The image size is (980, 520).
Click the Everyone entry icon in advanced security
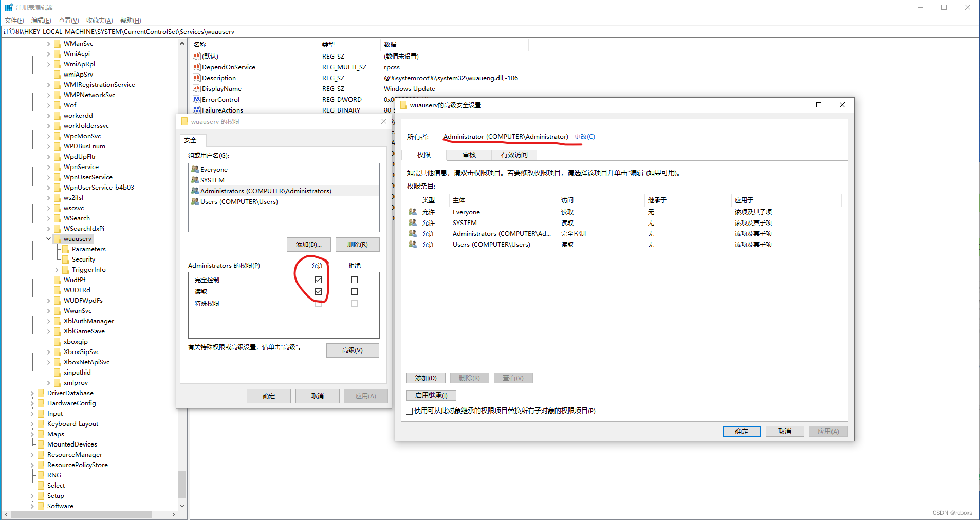click(413, 212)
